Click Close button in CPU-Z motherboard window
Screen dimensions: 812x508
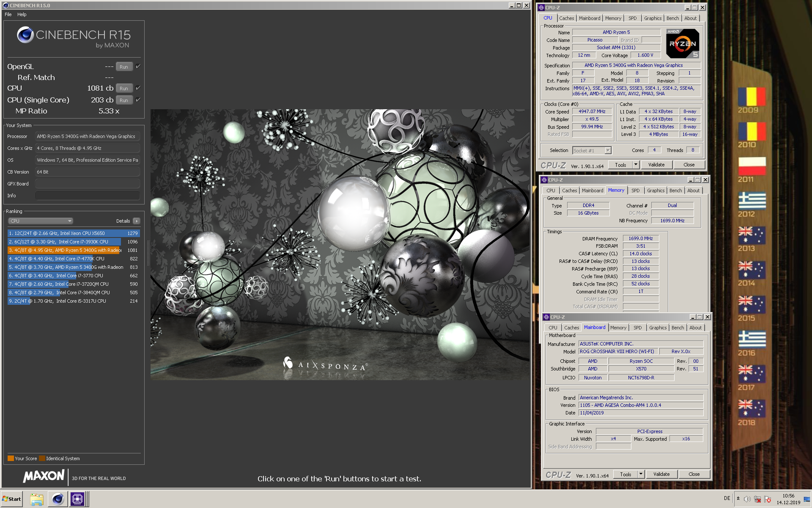pyautogui.click(x=694, y=474)
